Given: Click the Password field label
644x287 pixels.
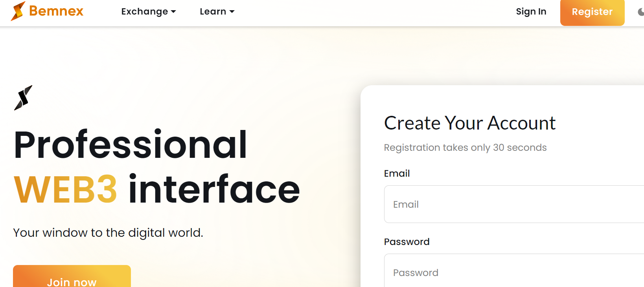Looking at the screenshot, I should click(407, 242).
